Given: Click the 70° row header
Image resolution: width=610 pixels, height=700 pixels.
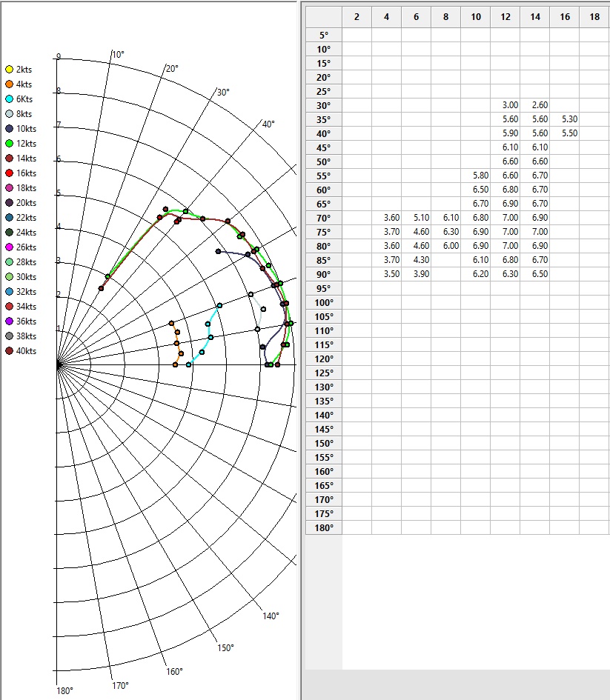Looking at the screenshot, I should click(324, 219).
